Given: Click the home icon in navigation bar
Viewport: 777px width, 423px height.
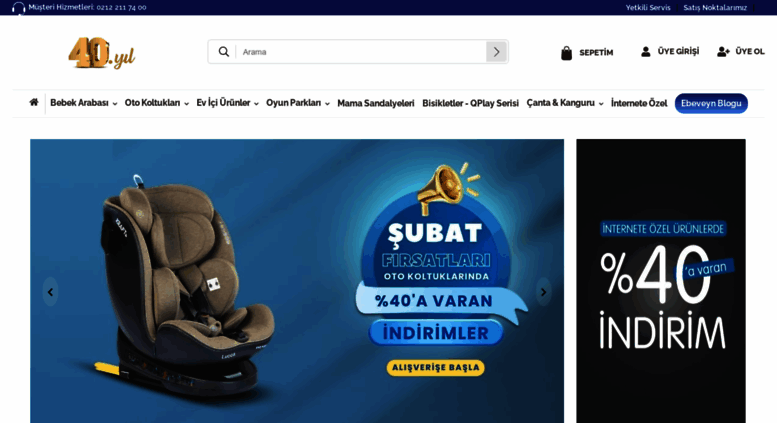Looking at the screenshot, I should tap(34, 102).
